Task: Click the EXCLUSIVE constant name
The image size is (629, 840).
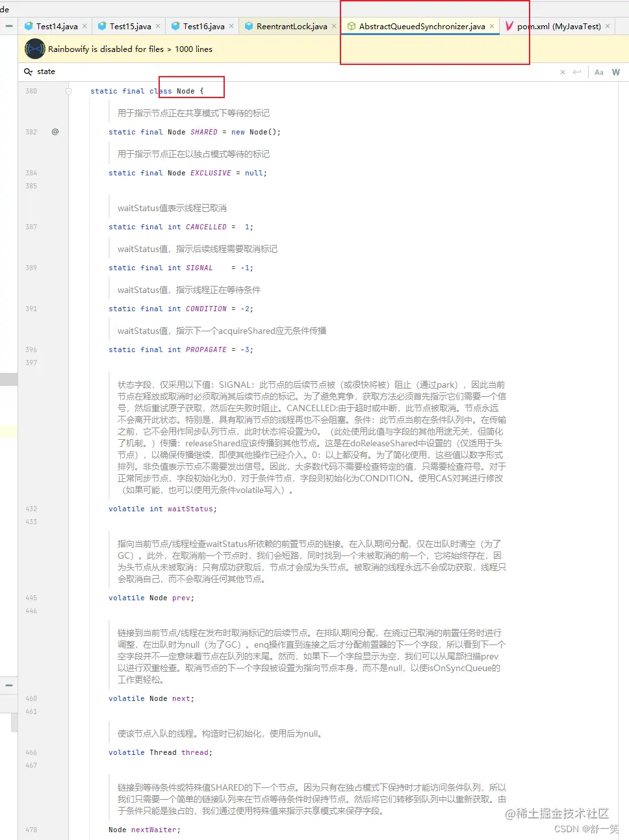Action: pyautogui.click(x=211, y=173)
